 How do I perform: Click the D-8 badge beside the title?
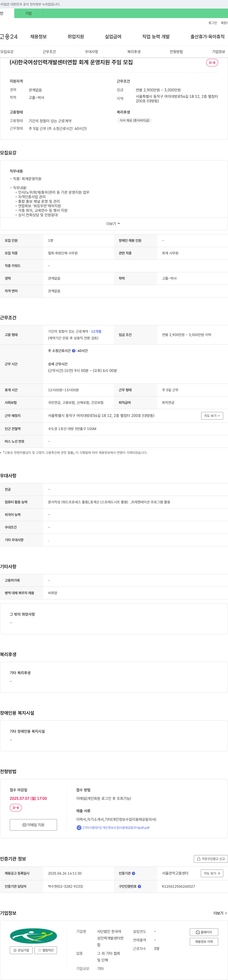pos(212,62)
